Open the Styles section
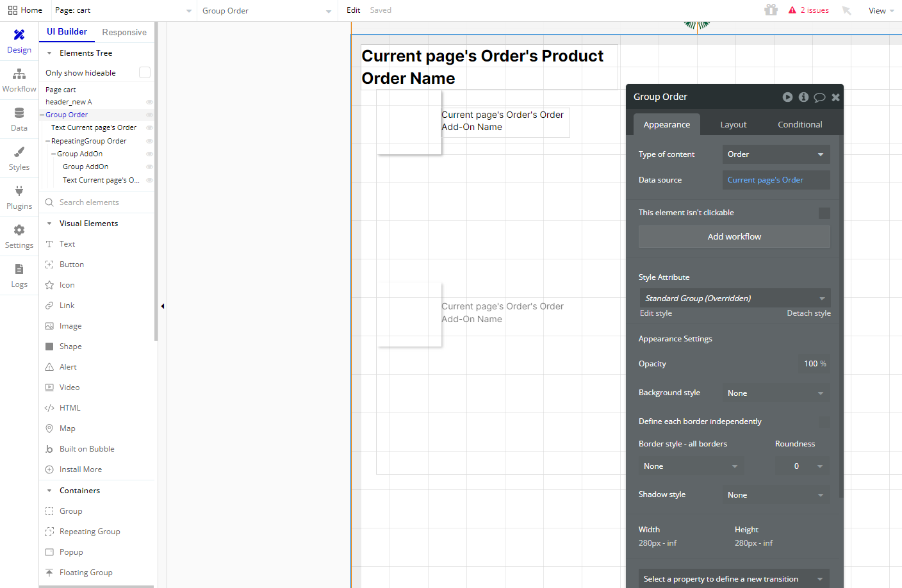 point(19,158)
